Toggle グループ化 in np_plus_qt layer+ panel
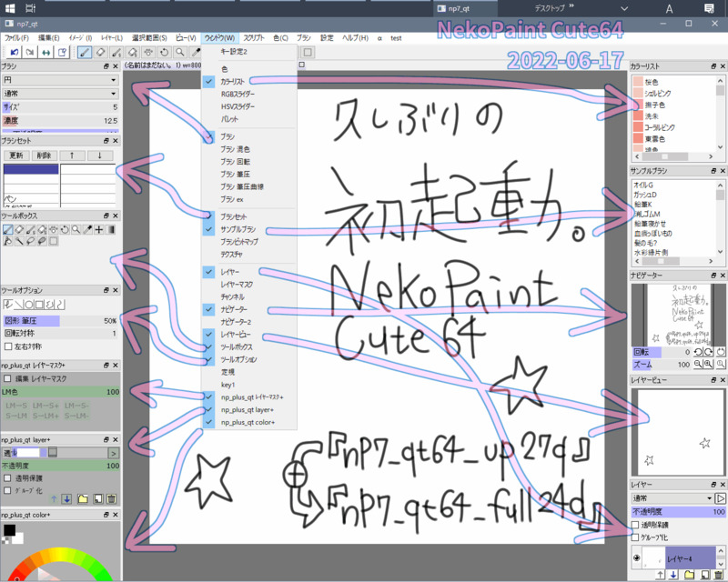 coord(7,490)
